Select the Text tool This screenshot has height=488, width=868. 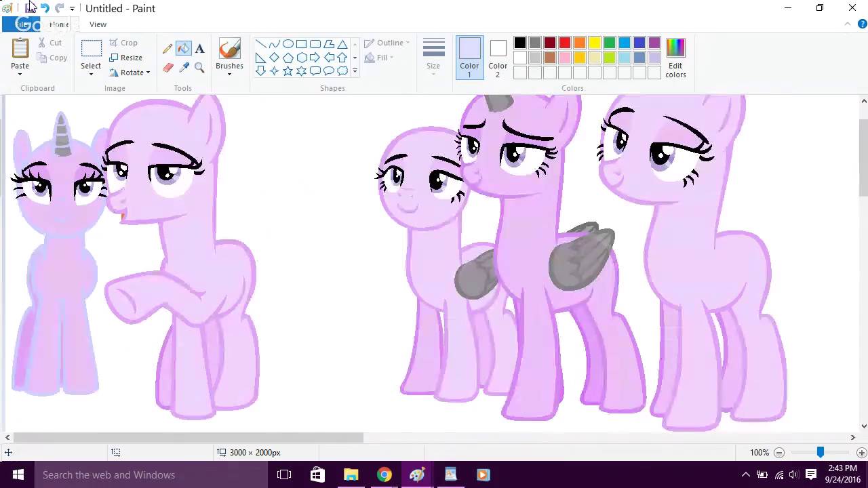(199, 49)
